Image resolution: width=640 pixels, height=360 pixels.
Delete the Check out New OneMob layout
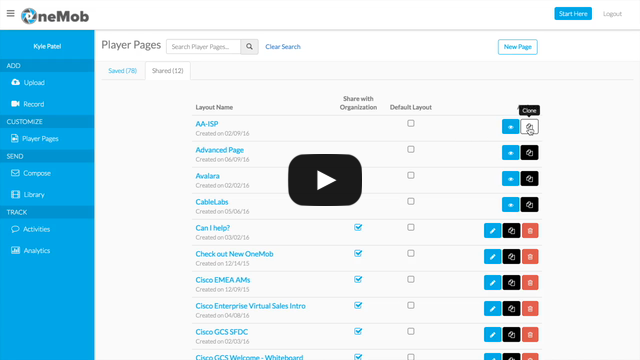530,257
